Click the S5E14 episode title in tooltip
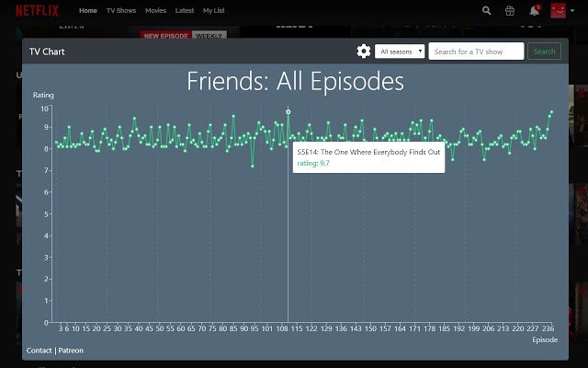The height and width of the screenshot is (368, 588). (x=368, y=152)
